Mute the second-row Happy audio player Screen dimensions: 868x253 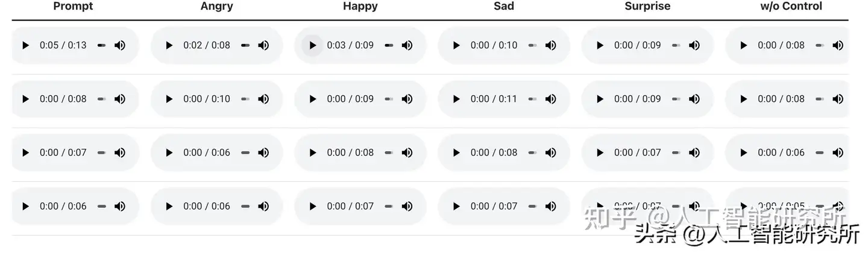(x=407, y=99)
